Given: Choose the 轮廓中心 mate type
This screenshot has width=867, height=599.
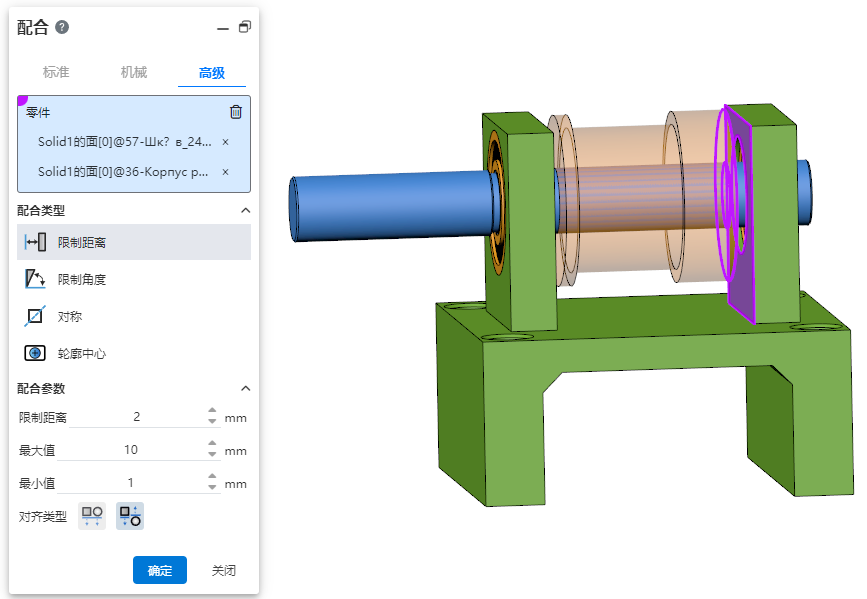Looking at the screenshot, I should coord(134,353).
